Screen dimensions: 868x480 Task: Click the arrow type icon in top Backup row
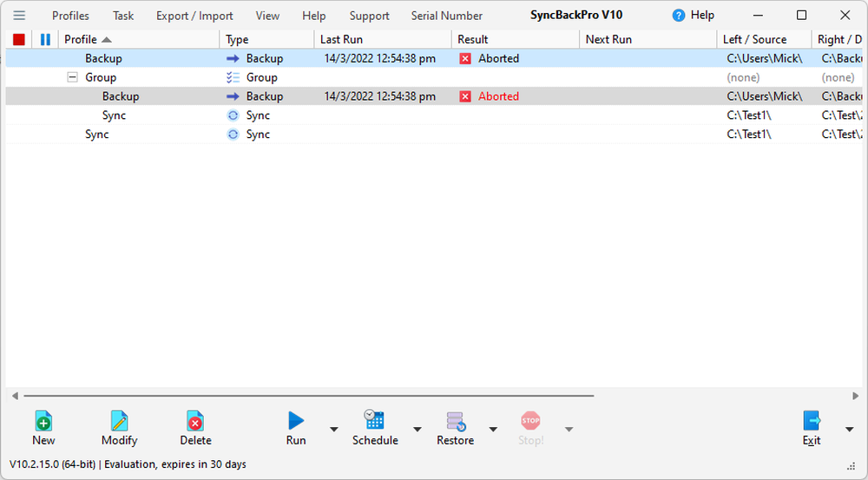click(233, 59)
